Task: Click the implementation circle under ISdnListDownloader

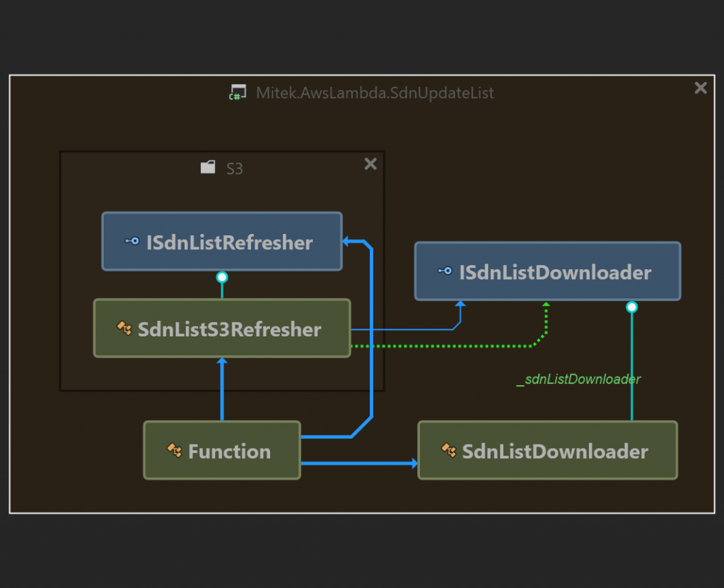Action: 631,307
